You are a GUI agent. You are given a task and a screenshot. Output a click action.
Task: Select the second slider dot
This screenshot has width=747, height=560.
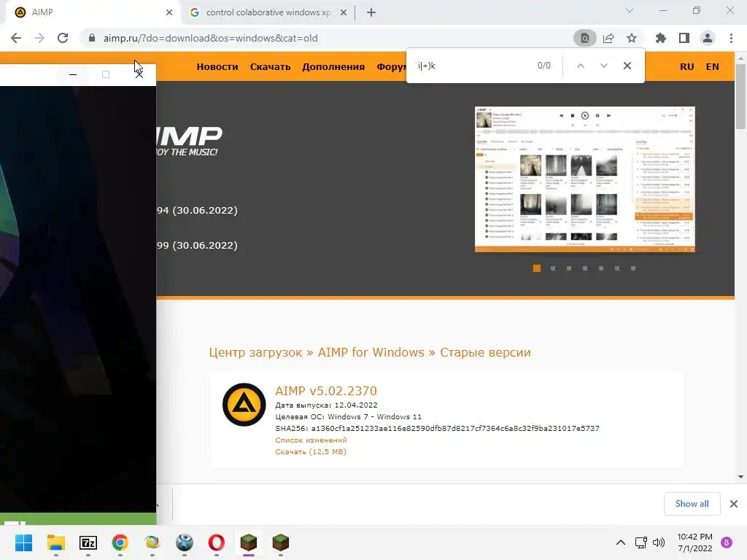tap(553, 268)
